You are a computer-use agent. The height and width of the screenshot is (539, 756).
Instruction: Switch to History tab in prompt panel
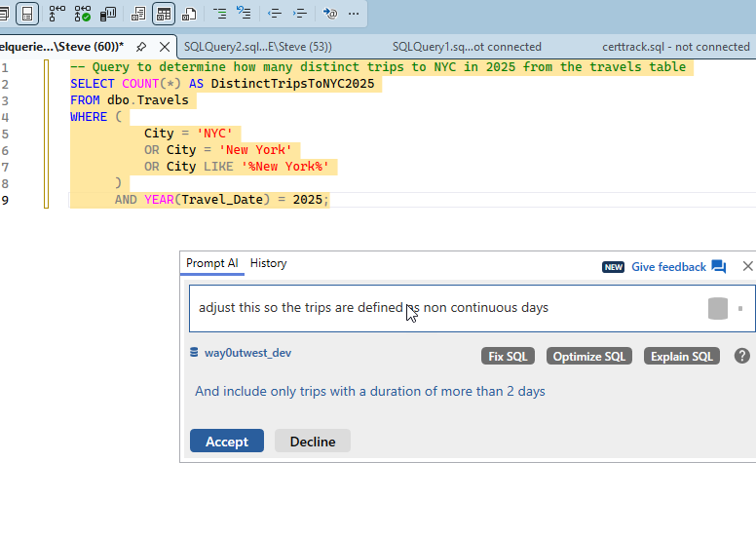pyautogui.click(x=268, y=263)
